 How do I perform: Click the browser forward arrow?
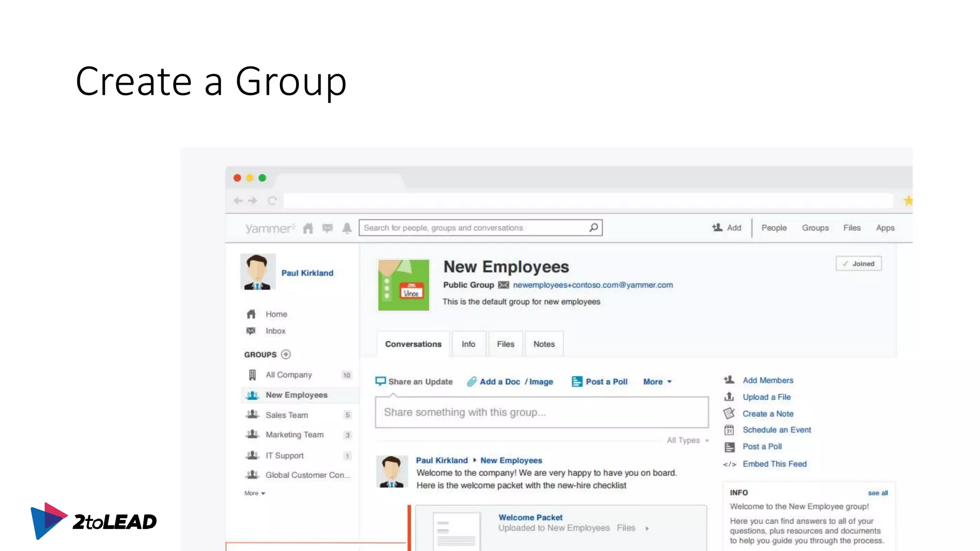tap(253, 201)
